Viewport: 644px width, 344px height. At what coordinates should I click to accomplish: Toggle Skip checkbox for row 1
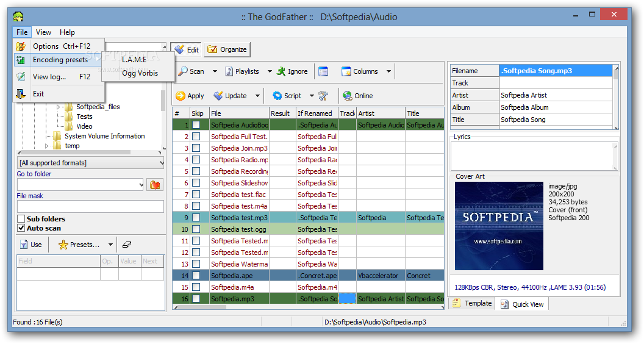tap(196, 125)
